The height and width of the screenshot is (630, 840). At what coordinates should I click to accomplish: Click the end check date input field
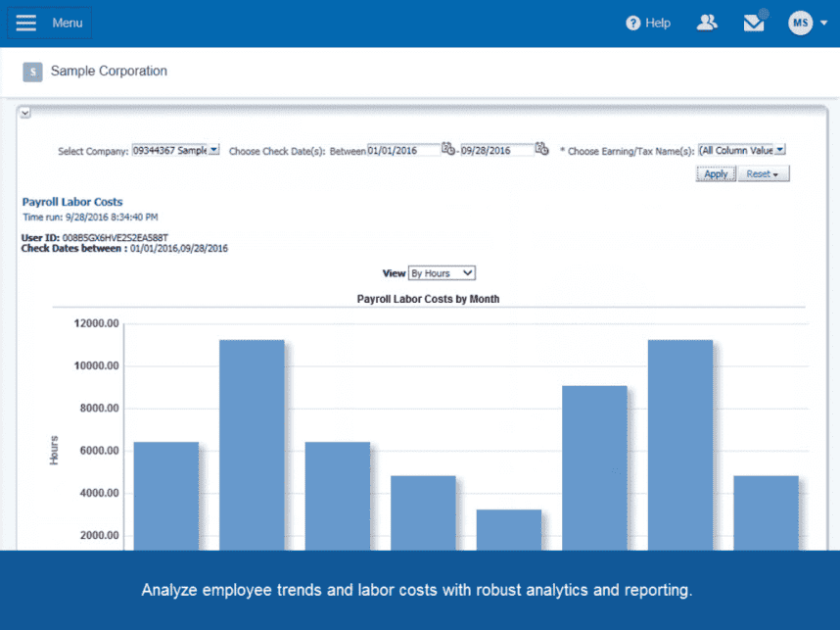click(497, 150)
